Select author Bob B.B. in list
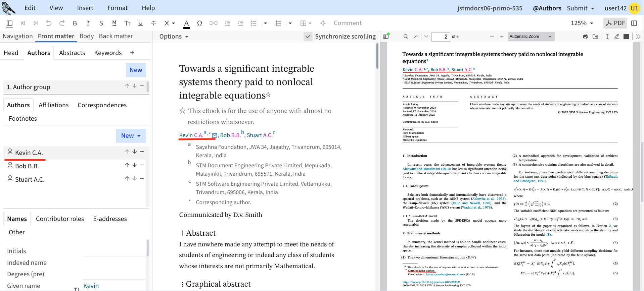This screenshot has width=644, height=291. point(27,166)
